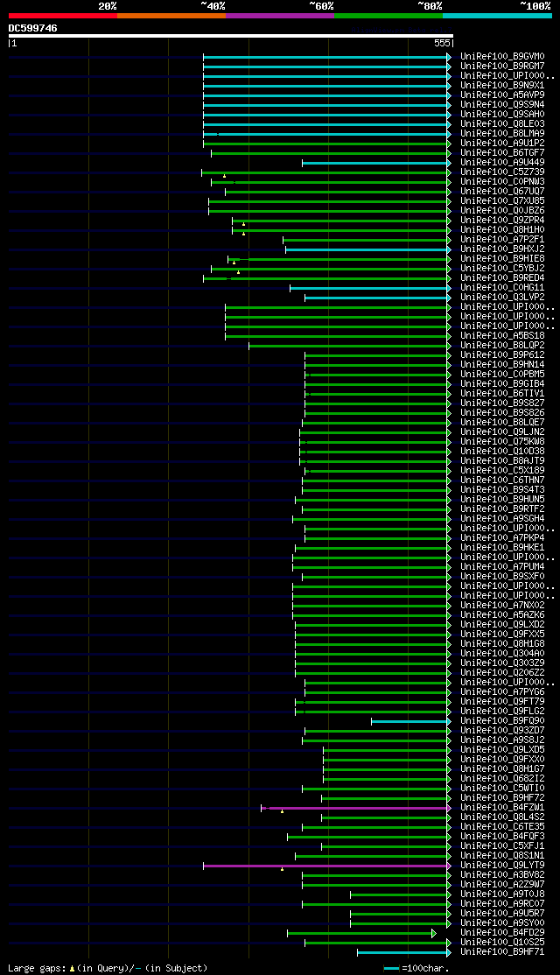Select the query title DC599746

pos(33,28)
